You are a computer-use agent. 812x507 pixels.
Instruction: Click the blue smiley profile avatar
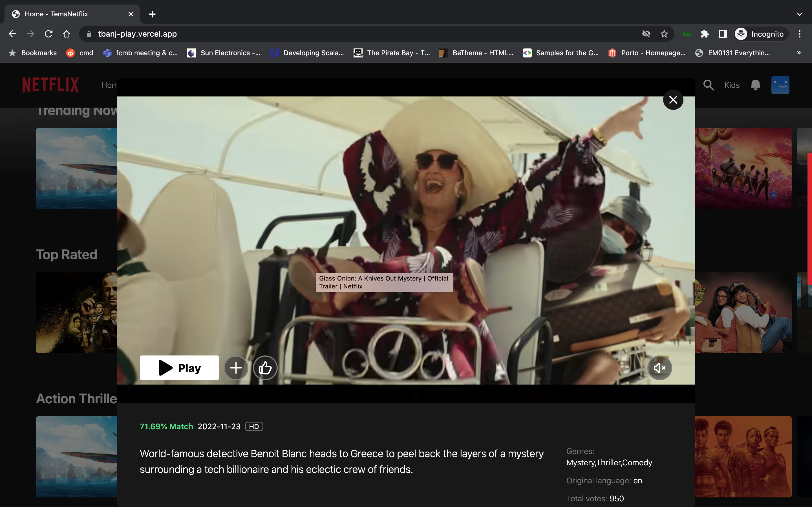(780, 85)
